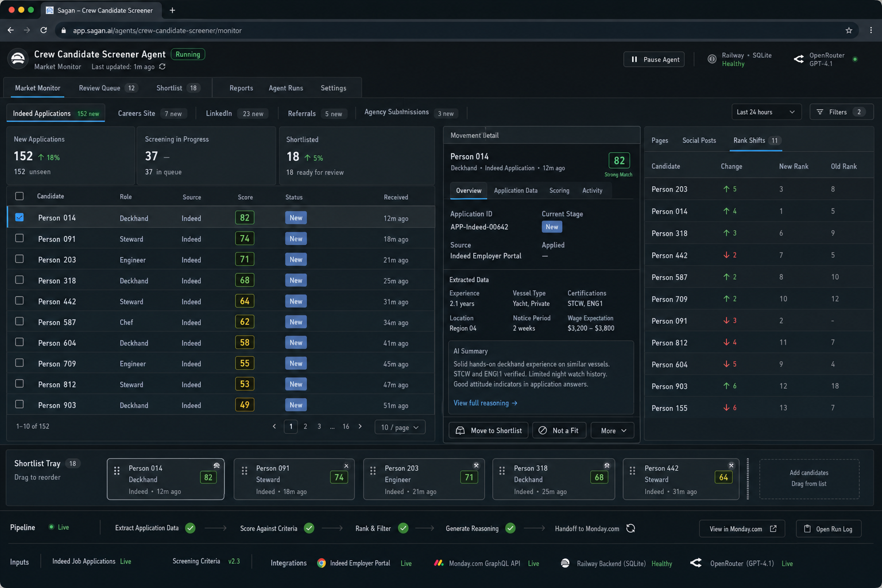The image size is (882, 588).
Task: Click Open Run Log button
Action: 828,529
